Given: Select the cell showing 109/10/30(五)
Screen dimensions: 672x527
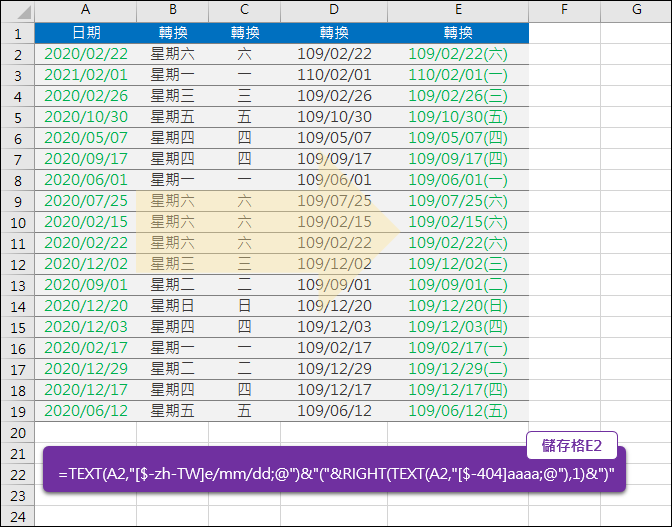Looking at the screenshot, I should [x=458, y=117].
